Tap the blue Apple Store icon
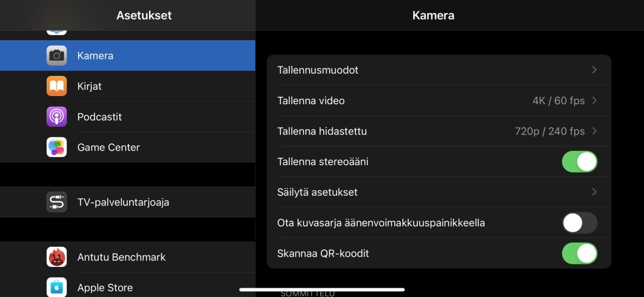Viewport: 644px width, 297px height. 56,287
